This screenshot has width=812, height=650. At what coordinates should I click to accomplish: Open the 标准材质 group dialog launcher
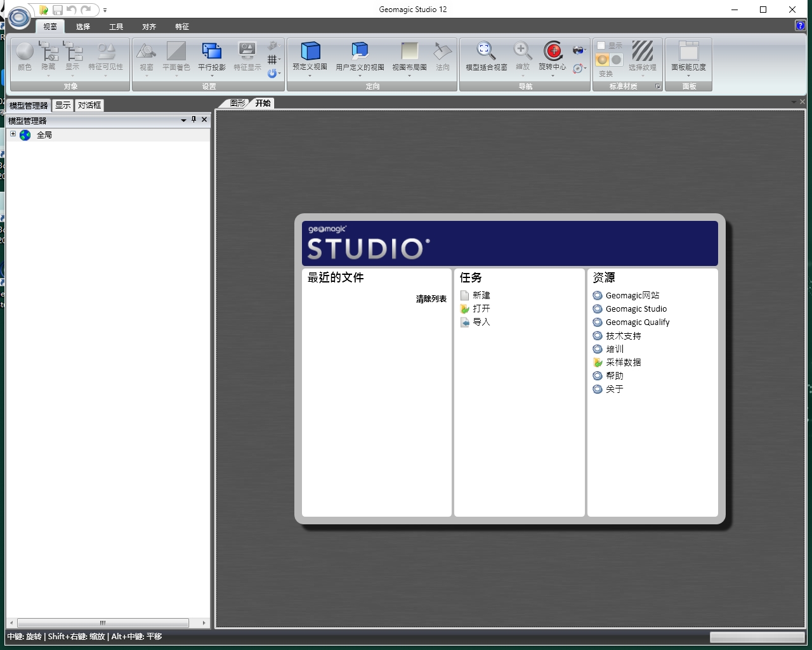coord(658,87)
